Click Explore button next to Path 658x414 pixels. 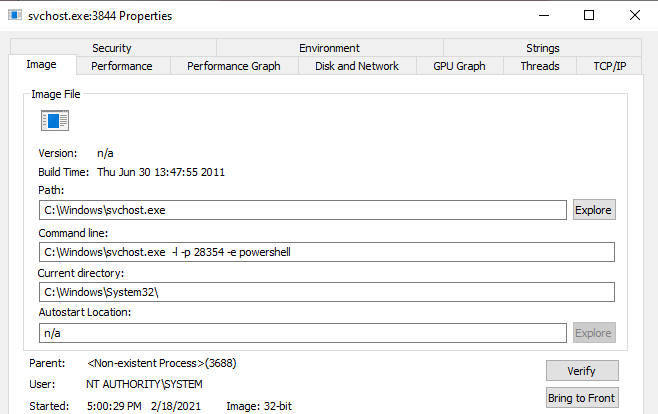pyautogui.click(x=593, y=210)
